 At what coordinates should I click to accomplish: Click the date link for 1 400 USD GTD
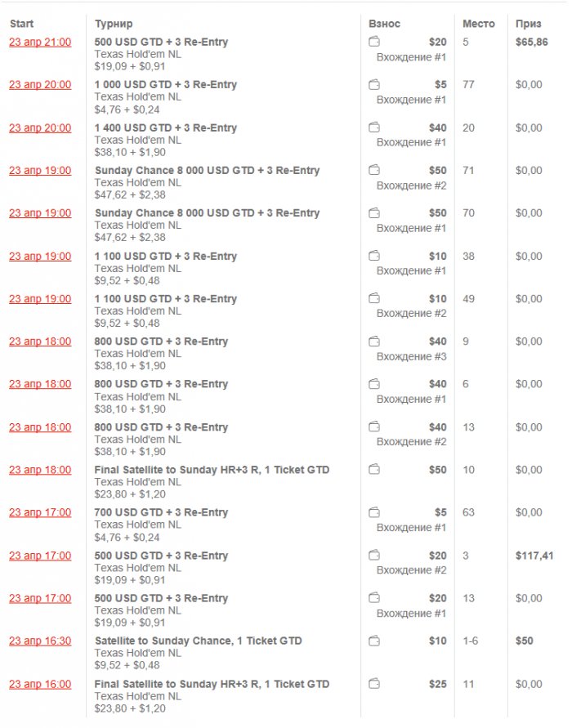[40, 127]
